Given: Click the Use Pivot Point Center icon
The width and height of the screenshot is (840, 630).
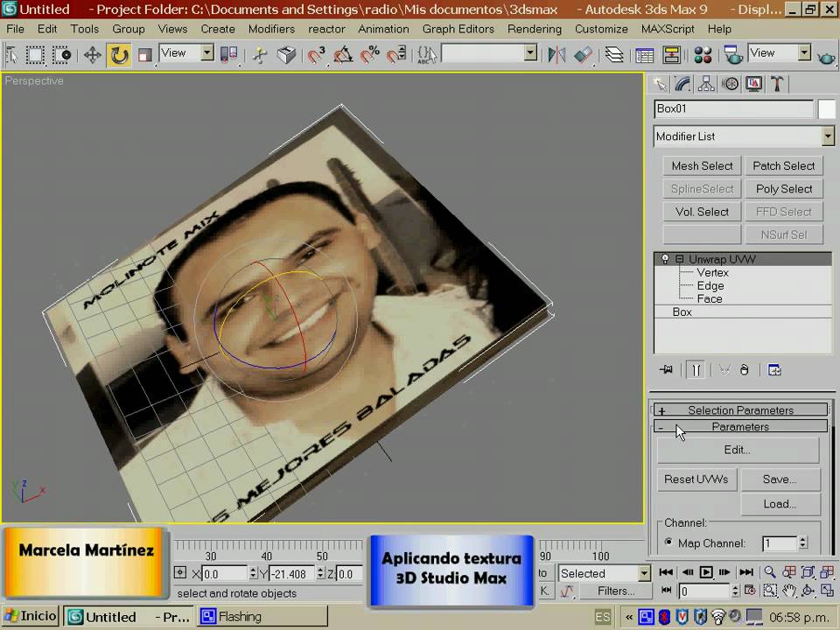Looking at the screenshot, I should (x=228, y=54).
